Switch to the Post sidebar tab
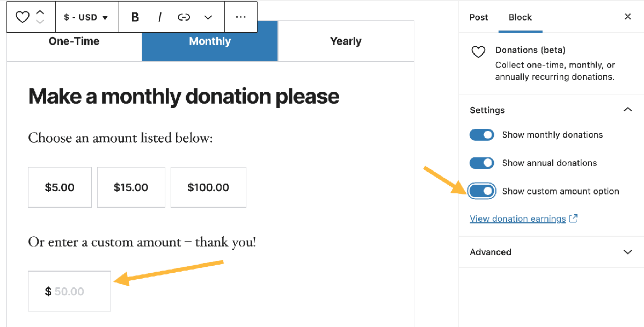The width and height of the screenshot is (644, 327). coord(479,17)
